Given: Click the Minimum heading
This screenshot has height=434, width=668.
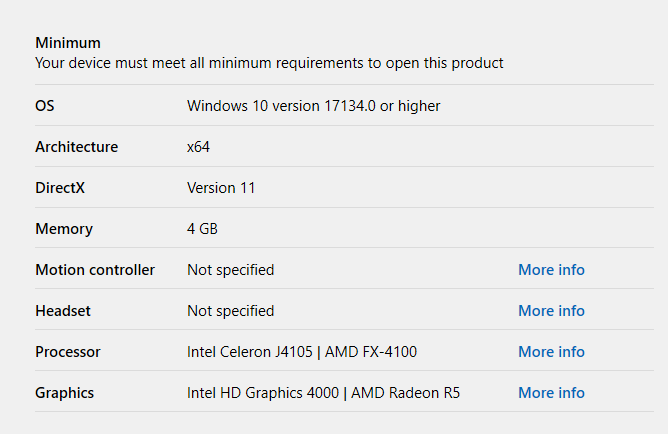Looking at the screenshot, I should pyautogui.click(x=68, y=43).
